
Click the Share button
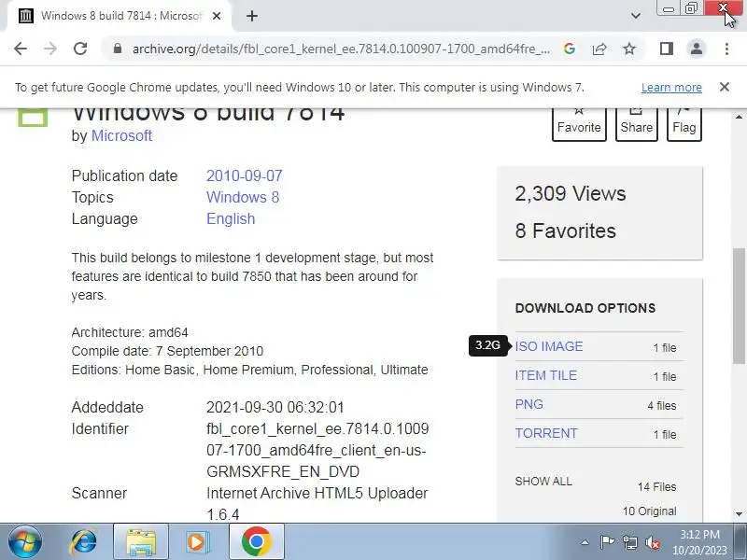637,124
